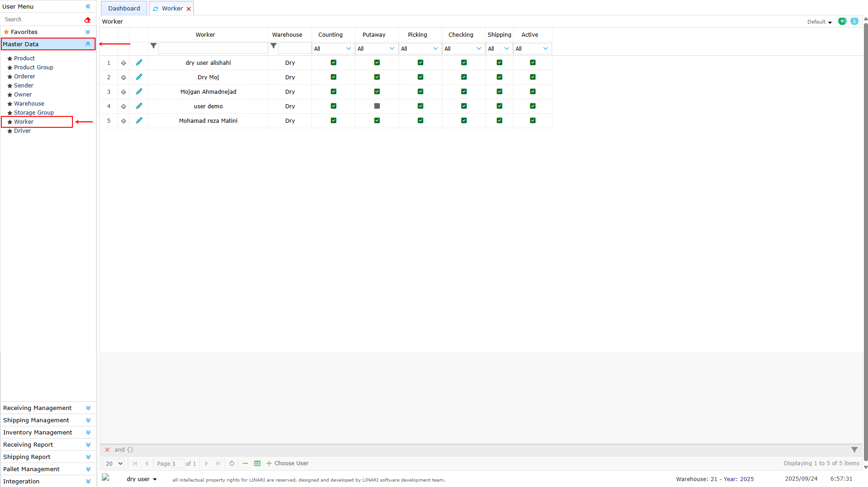Click the blue info icon at top right

854,21
